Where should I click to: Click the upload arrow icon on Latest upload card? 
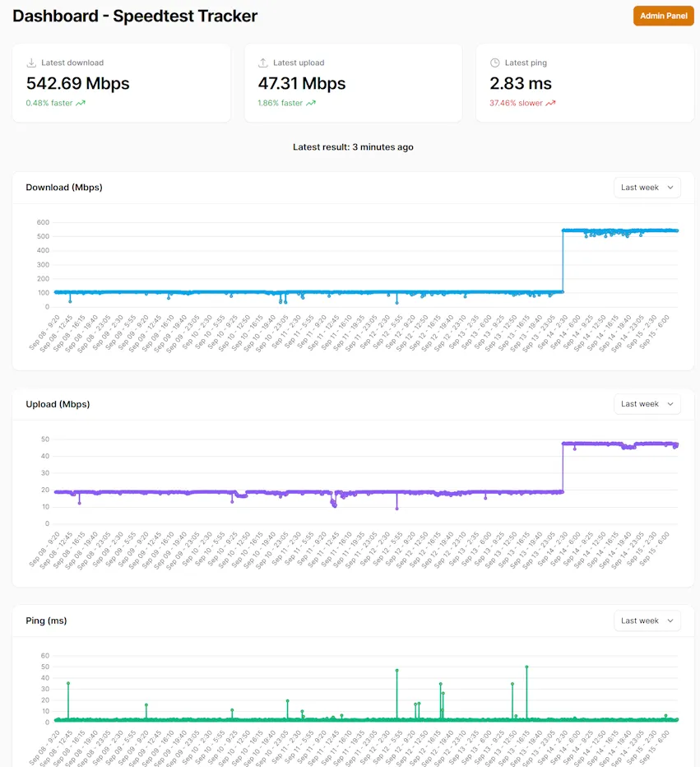(x=264, y=62)
